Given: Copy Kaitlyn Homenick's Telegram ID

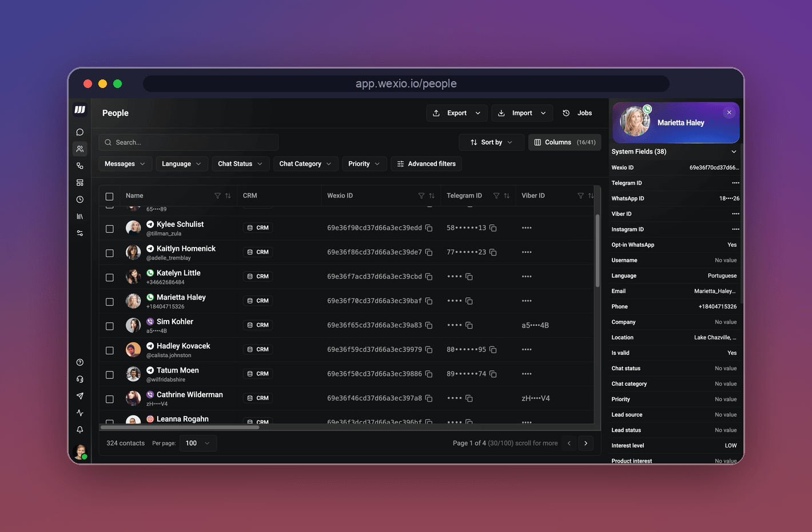Looking at the screenshot, I should tap(493, 252).
